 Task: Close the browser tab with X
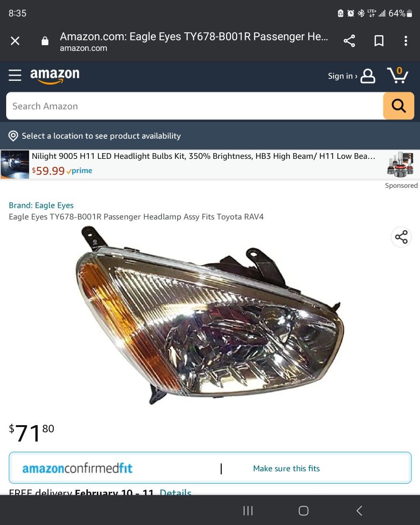coord(15,41)
